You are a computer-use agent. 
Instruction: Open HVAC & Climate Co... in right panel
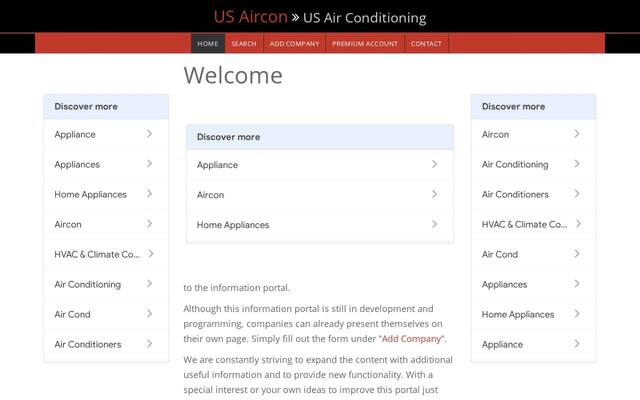(x=533, y=224)
